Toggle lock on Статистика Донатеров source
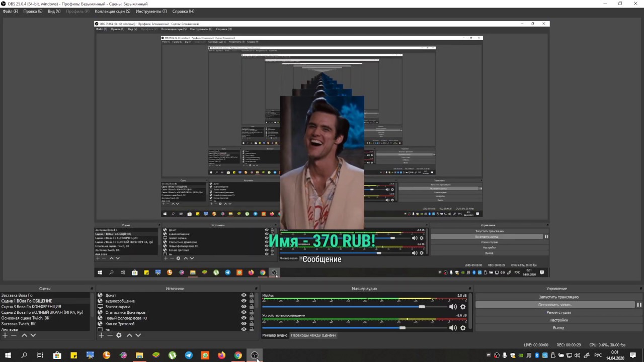 (252, 312)
